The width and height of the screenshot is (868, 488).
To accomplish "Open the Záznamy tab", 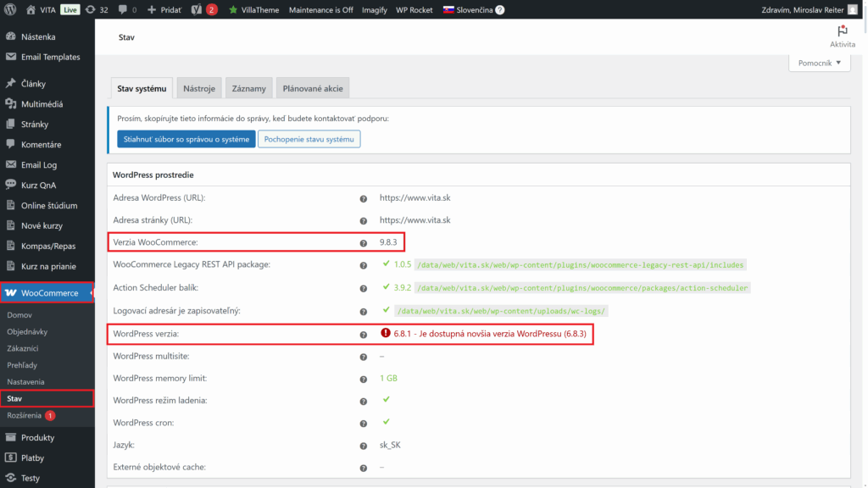I will click(248, 86).
